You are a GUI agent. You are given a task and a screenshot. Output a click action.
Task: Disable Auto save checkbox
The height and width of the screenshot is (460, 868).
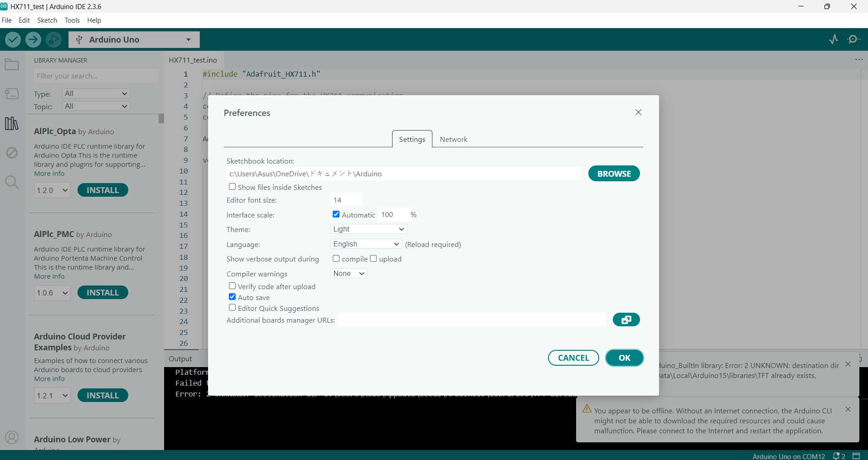tap(232, 297)
